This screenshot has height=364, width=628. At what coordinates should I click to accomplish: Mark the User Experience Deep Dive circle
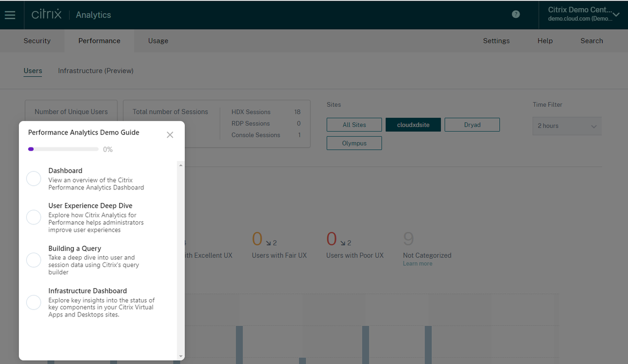[x=33, y=217]
